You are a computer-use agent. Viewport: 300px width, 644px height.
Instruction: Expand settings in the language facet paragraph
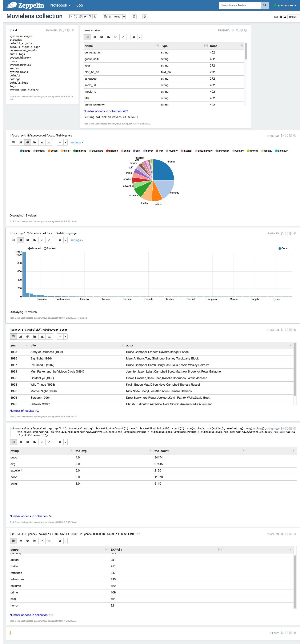pyautogui.click(x=77, y=240)
